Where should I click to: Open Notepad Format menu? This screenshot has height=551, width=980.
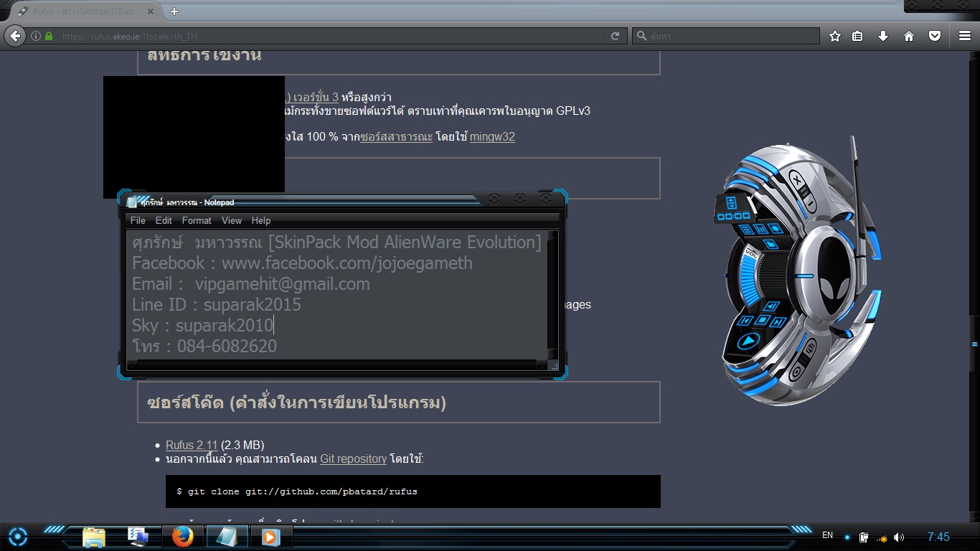coord(197,220)
